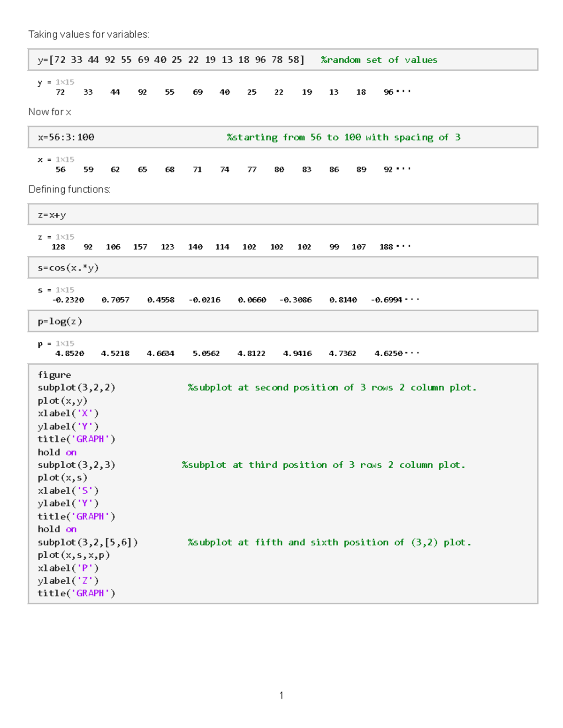This screenshot has height=728, width=563.
Task: Expand the p output ellipsis
Action: [413, 353]
